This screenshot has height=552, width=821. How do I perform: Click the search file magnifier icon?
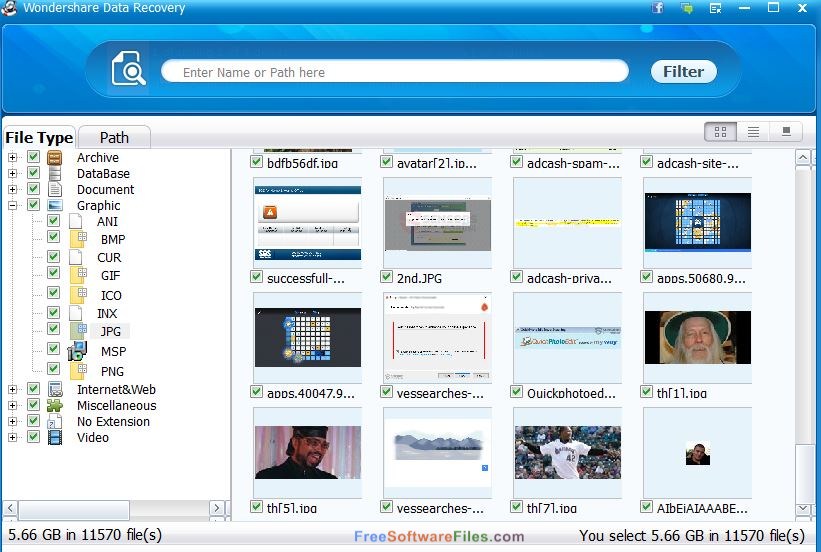(x=128, y=69)
